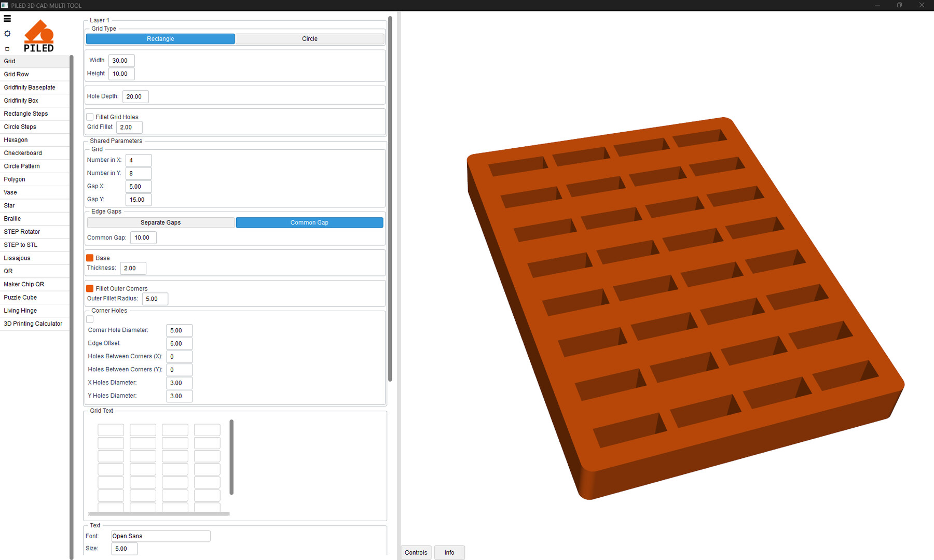Select Living Hinge in the tool list
Image resolution: width=934 pixels, height=560 pixels.
click(x=21, y=311)
